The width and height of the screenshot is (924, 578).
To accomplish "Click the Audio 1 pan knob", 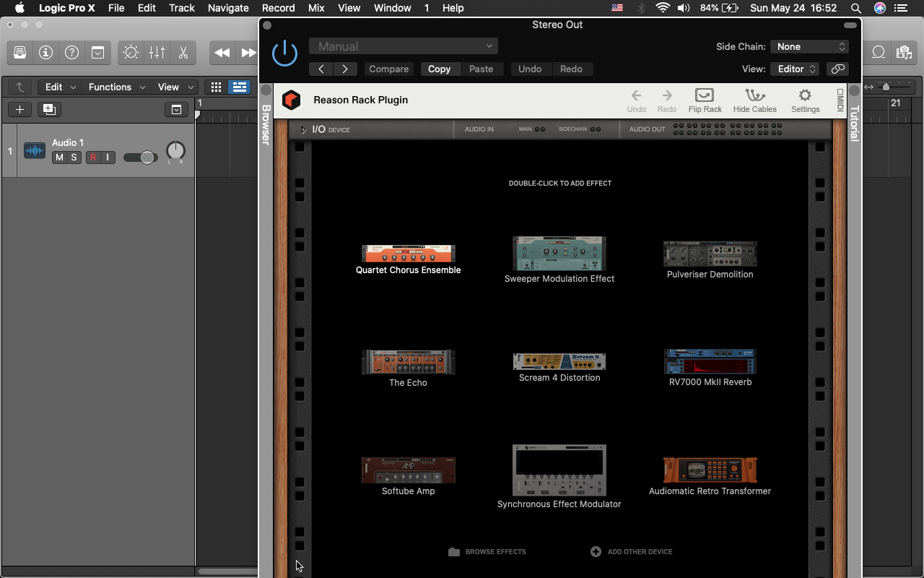I will pos(175,151).
